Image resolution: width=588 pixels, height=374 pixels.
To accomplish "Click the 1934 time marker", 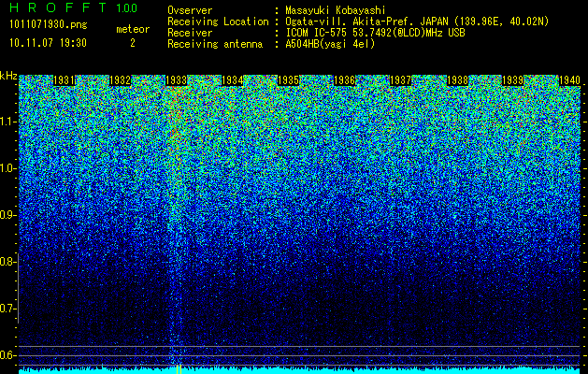I will click(233, 80).
